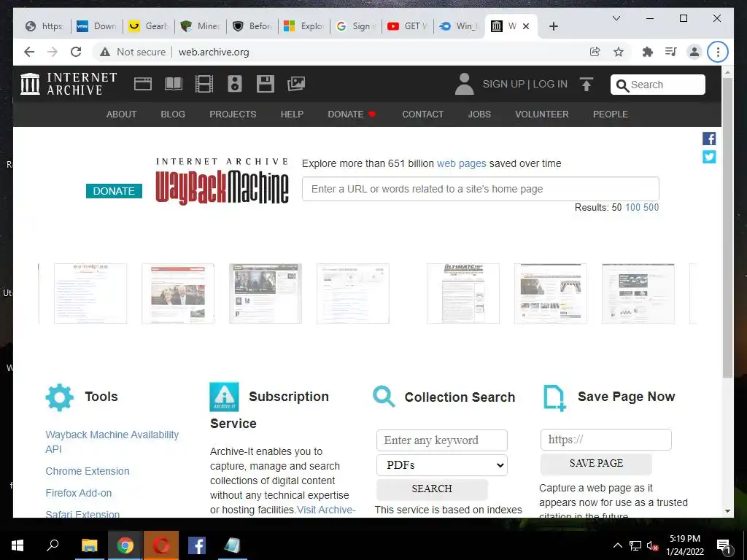Set results to 500
This screenshot has width=747, height=560.
tap(651, 207)
